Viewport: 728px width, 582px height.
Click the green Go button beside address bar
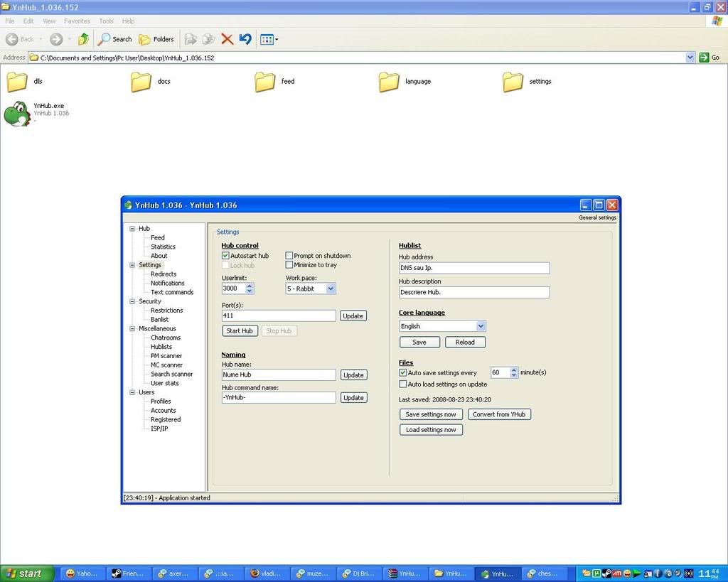point(709,58)
